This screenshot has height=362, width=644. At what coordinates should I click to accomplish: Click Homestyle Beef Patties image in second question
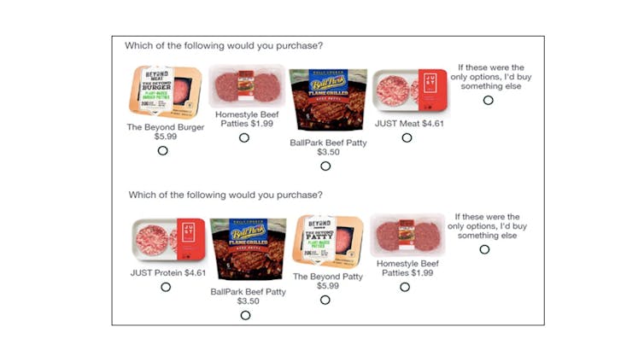[x=407, y=235]
